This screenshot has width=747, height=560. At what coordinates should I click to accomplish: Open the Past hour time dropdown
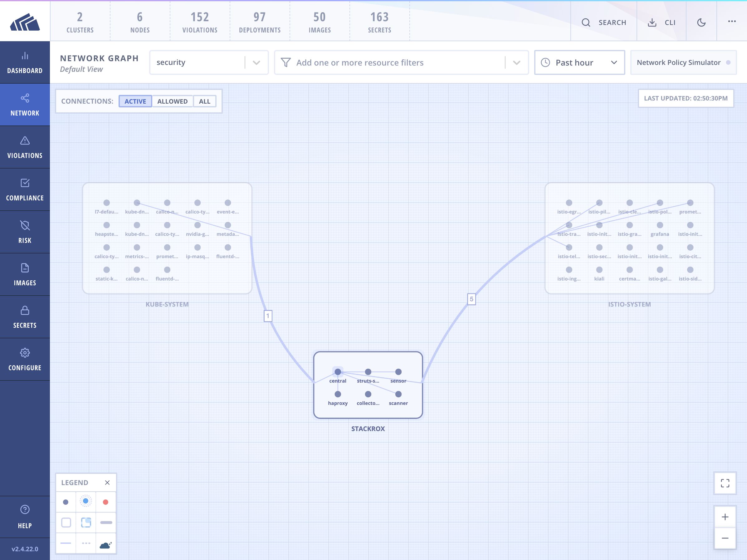(x=579, y=62)
